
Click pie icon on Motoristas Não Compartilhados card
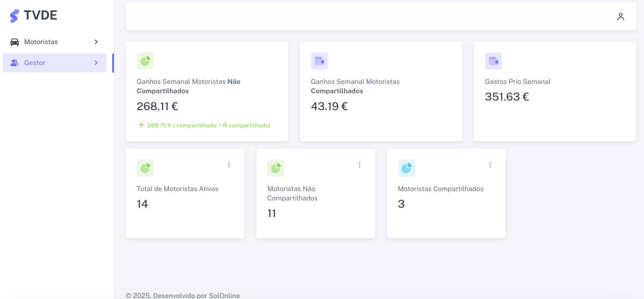coord(276,168)
